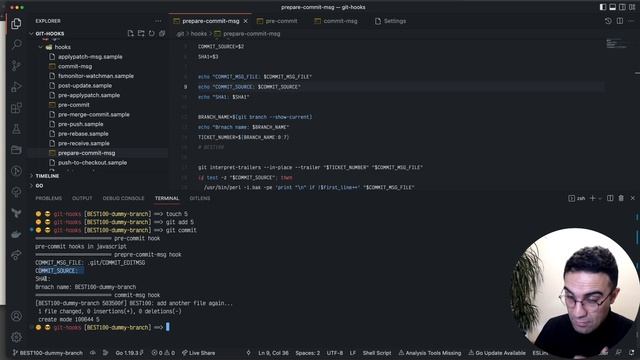This screenshot has height=360, width=640.
Task: Open the Testing flask view
Action: 16,129
